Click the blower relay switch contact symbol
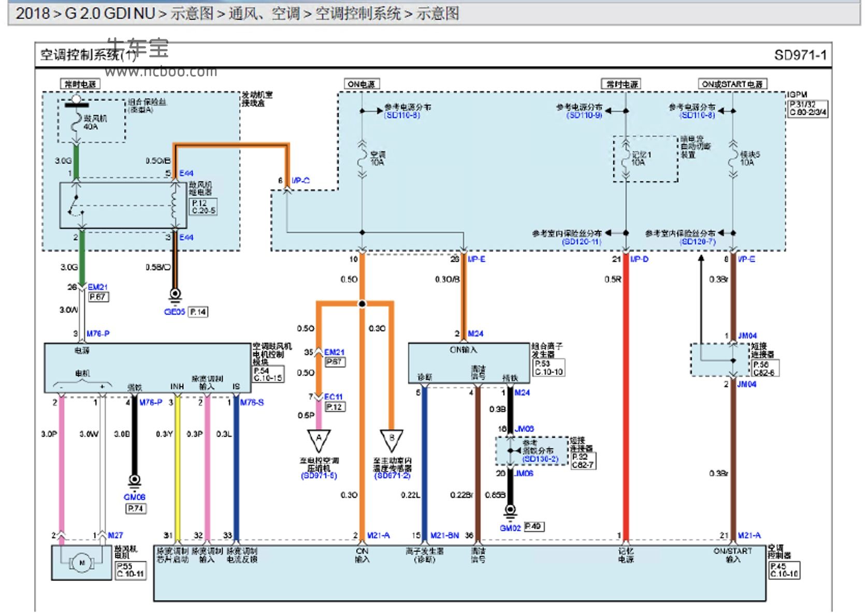 click(76, 205)
